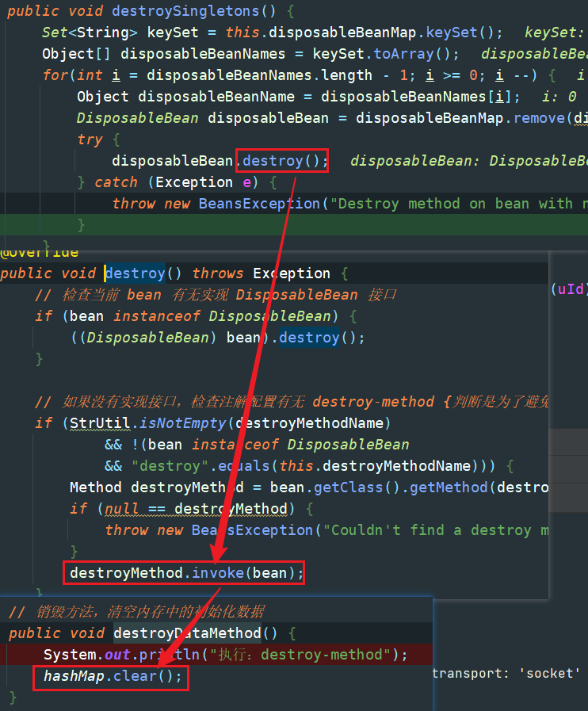Viewport: 588px width, 711px height.
Task: Click the highlighted destroy() method declaration name
Action: pos(135,273)
